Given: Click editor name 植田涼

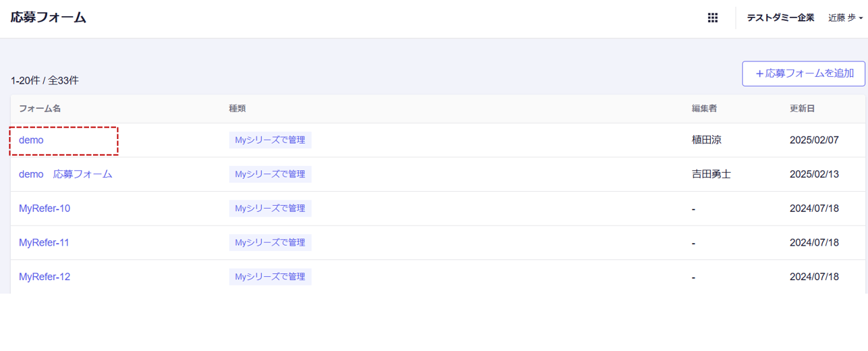Looking at the screenshot, I should pyautogui.click(x=707, y=140).
